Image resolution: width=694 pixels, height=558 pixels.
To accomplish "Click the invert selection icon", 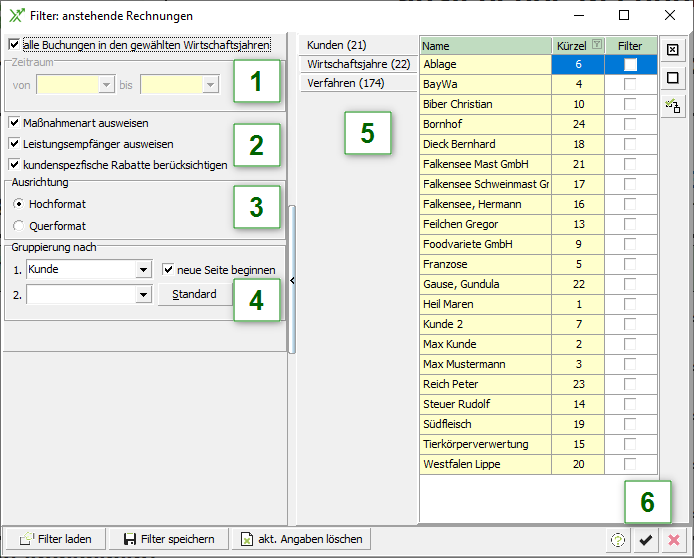I will coord(674,105).
